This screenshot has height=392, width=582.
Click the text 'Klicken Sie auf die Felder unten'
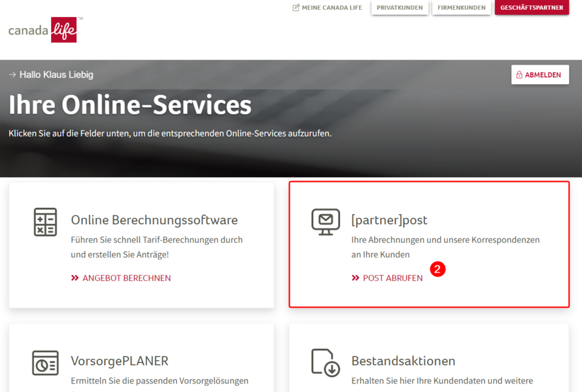(69, 133)
